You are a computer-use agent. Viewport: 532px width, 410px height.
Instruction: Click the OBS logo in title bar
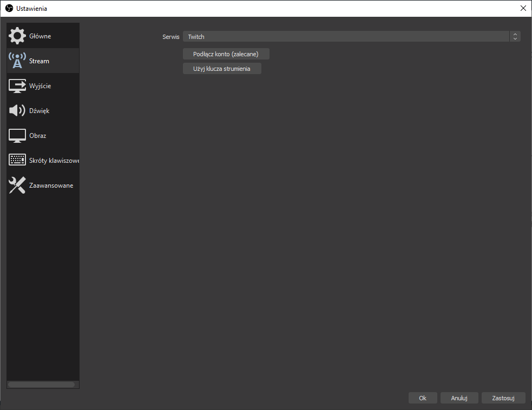click(9, 8)
